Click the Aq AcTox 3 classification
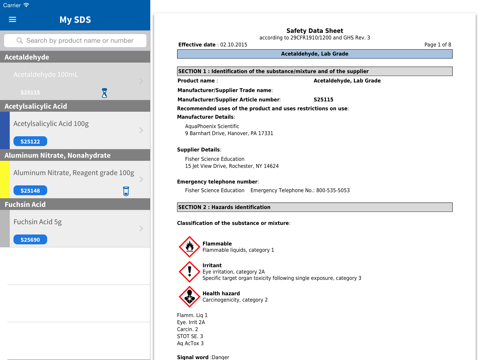This screenshot has height=360, width=480. coord(190,343)
